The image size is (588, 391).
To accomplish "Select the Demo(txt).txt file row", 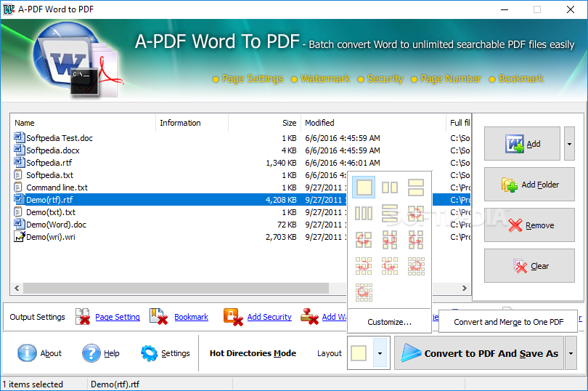I will (179, 211).
